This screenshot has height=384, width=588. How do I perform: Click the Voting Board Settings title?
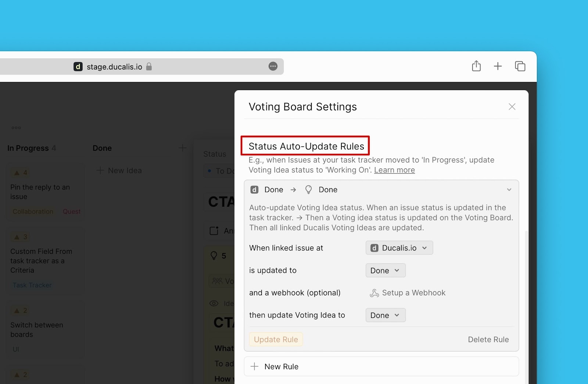302,107
